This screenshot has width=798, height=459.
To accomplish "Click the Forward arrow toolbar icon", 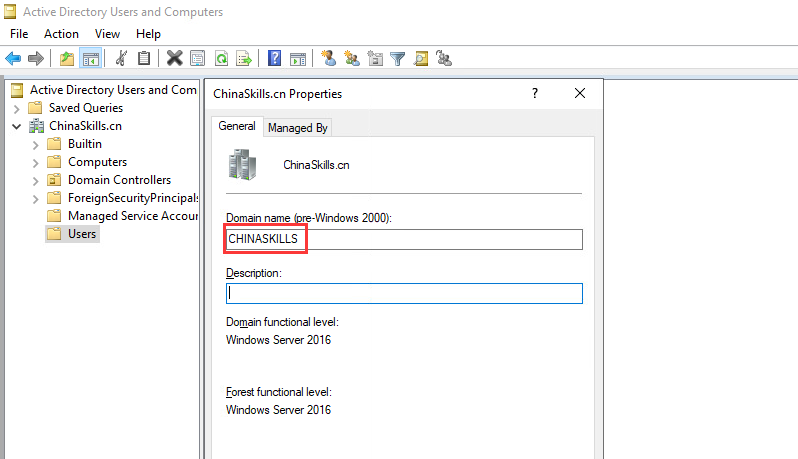I will coord(36,59).
